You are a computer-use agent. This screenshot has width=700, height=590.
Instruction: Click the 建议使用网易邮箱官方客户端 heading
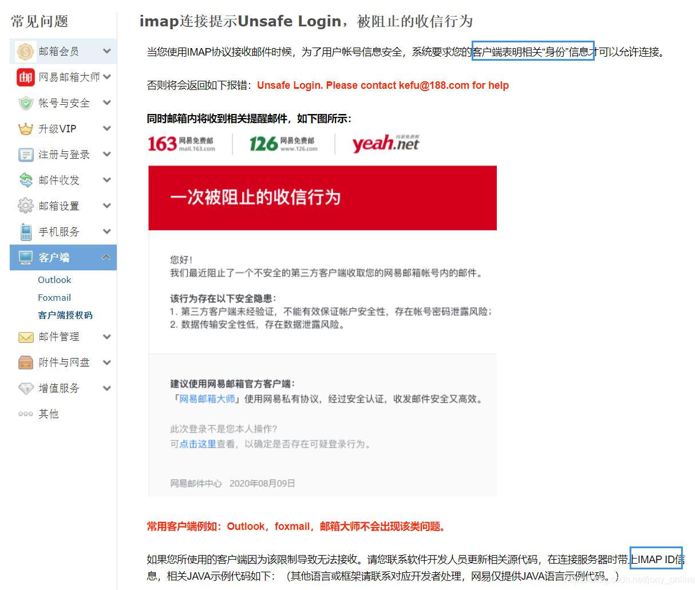232,384
